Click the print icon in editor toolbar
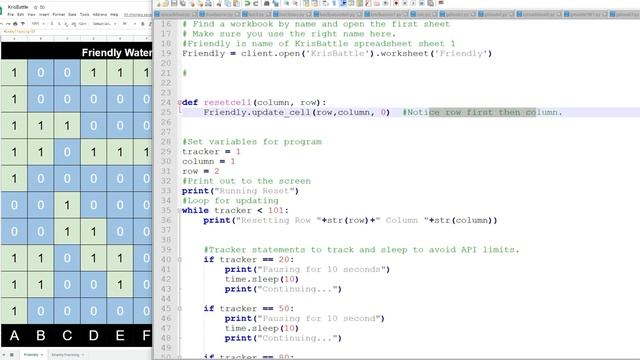Viewport: 640px width, 360px height. click(x=209, y=4)
